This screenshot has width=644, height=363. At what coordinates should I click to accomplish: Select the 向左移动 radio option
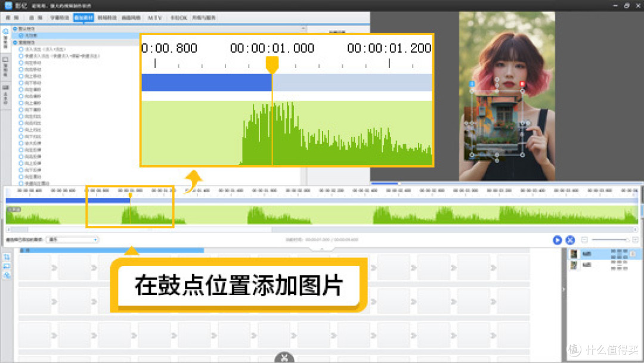pyautogui.click(x=21, y=63)
